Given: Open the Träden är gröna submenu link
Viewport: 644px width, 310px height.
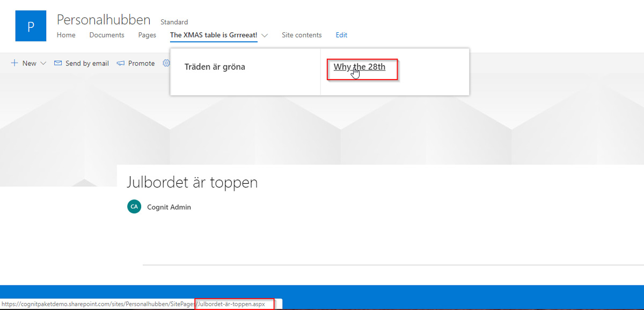Looking at the screenshot, I should (x=215, y=67).
